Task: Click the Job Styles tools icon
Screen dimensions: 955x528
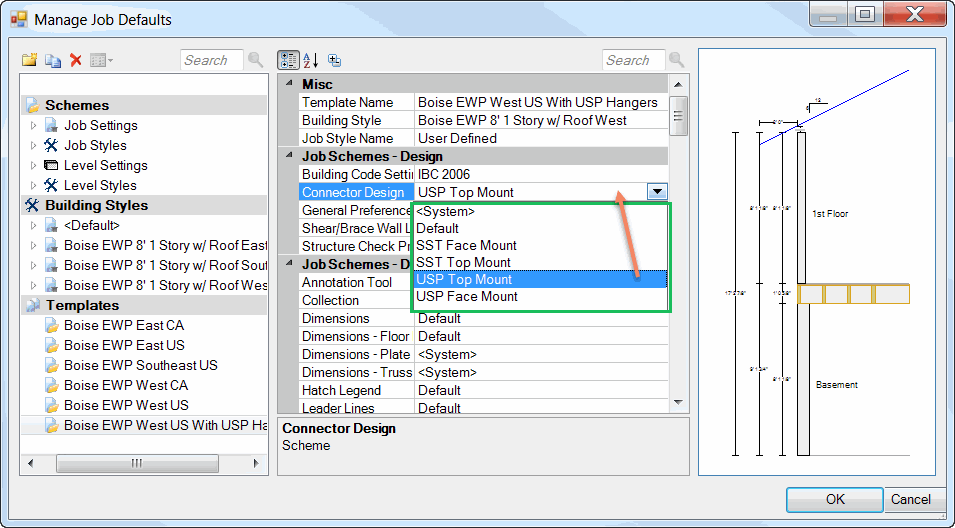Action: tap(51, 146)
